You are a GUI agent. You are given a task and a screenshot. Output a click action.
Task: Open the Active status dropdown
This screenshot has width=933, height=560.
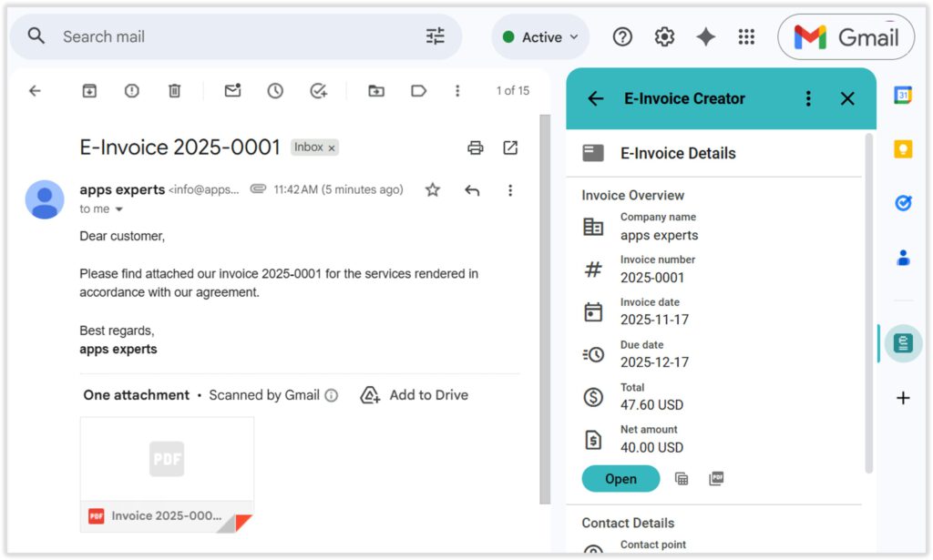coord(540,36)
